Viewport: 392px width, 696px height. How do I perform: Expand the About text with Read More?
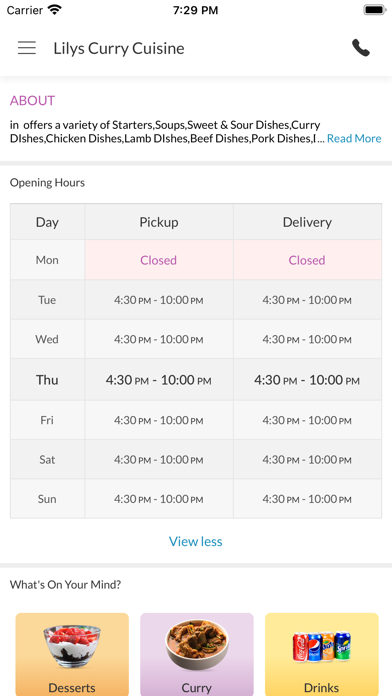[354, 138]
